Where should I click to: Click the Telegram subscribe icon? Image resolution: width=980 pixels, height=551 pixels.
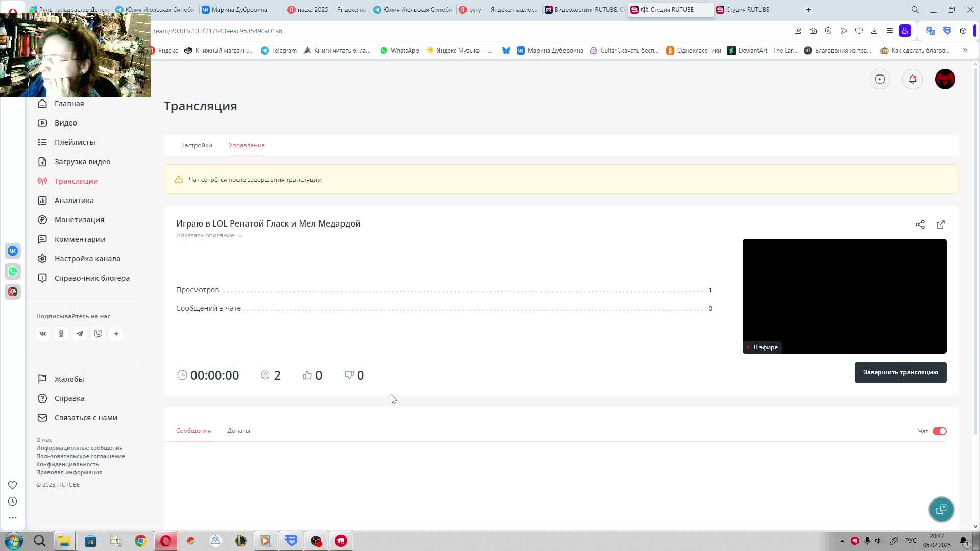[x=80, y=334]
